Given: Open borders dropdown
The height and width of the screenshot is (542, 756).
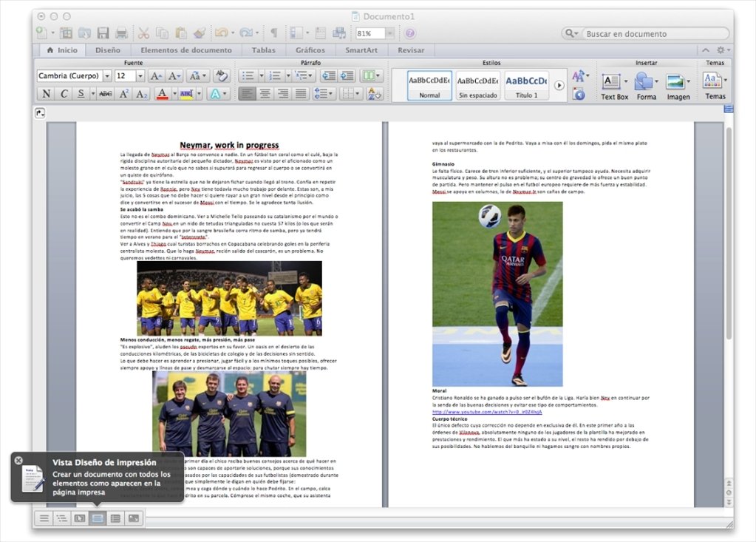Looking at the screenshot, I should pos(350,94).
